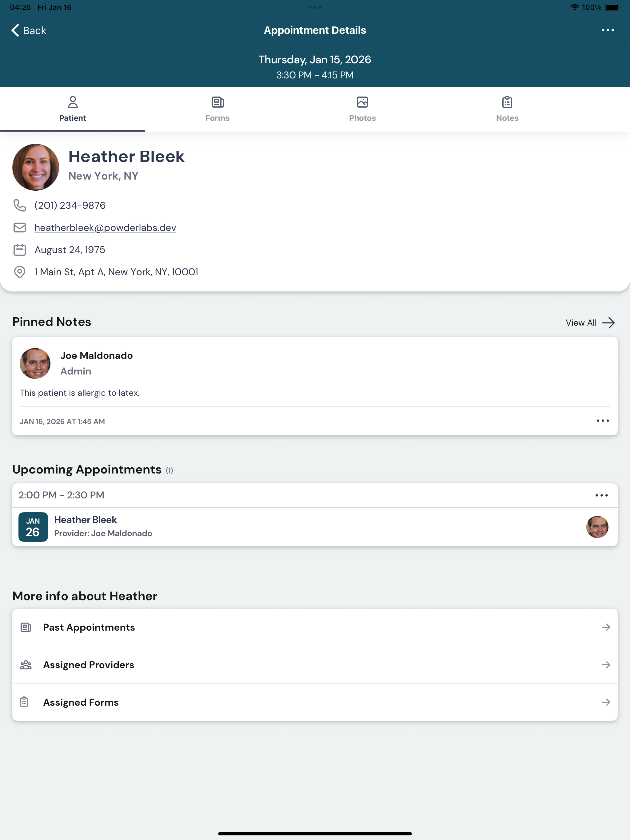Select appointment date Thursday, Jan 15, 2026
Screen dimensions: 630x840
[315, 60]
